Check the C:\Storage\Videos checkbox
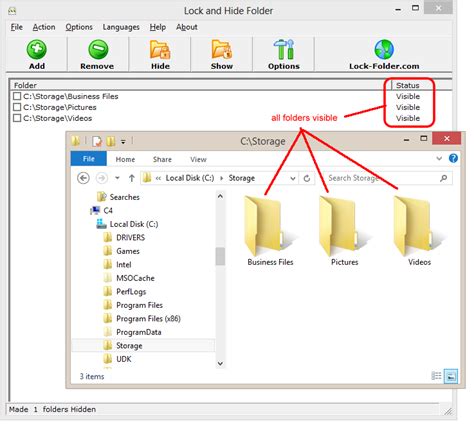Image resolution: width=474 pixels, height=428 pixels. coord(17,118)
